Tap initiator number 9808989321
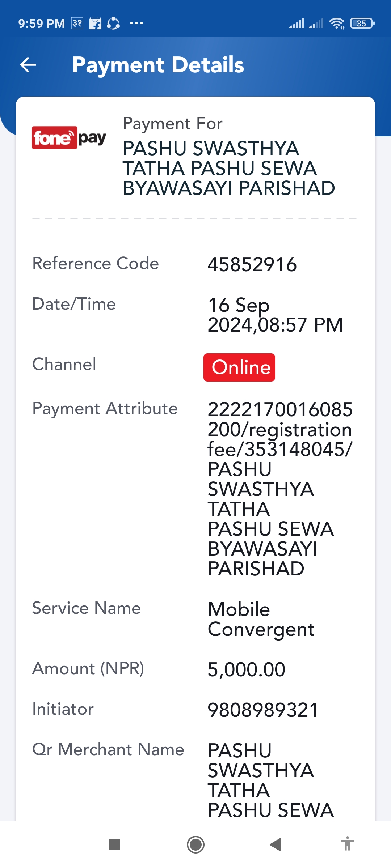Viewport: 391px width, 868px height. coord(263,710)
